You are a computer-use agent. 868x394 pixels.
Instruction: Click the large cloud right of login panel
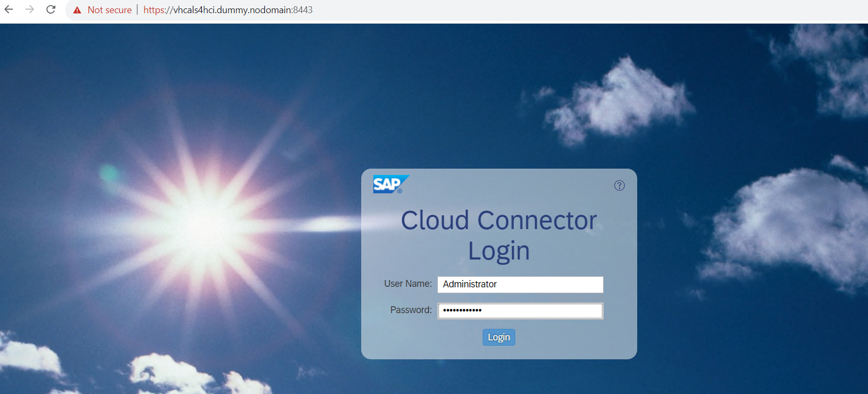(789, 226)
